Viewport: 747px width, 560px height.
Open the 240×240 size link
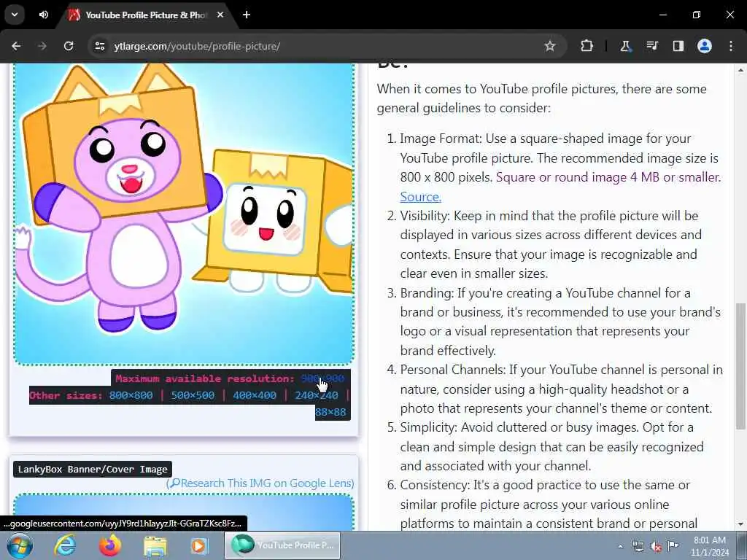[317, 395]
